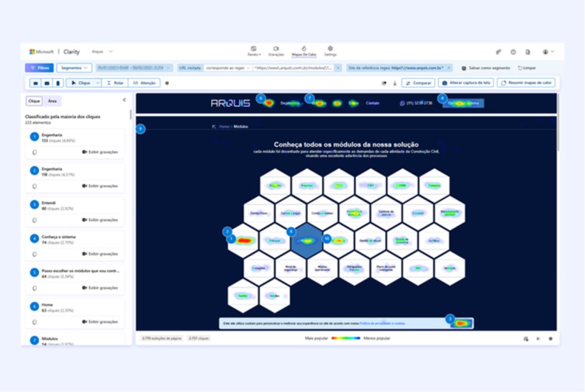Expand Clique heatmap type dropdown arrow
This screenshot has height=392, width=585.
(97, 83)
